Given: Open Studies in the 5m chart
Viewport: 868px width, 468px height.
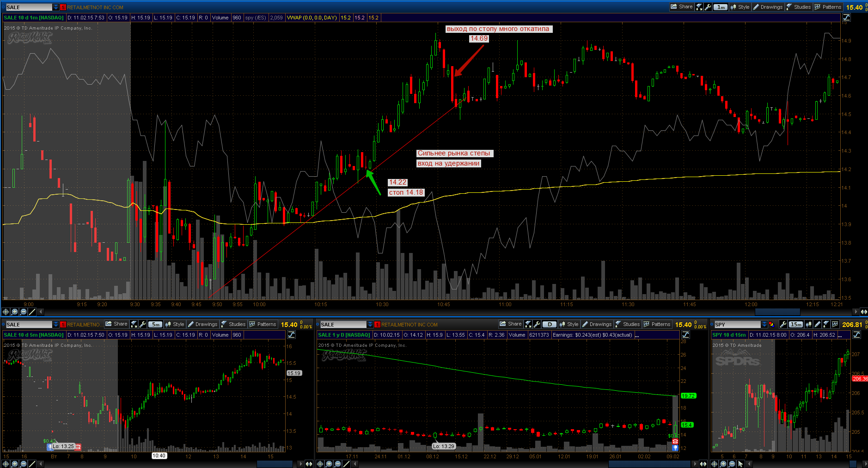Looking at the screenshot, I should 233,324.
